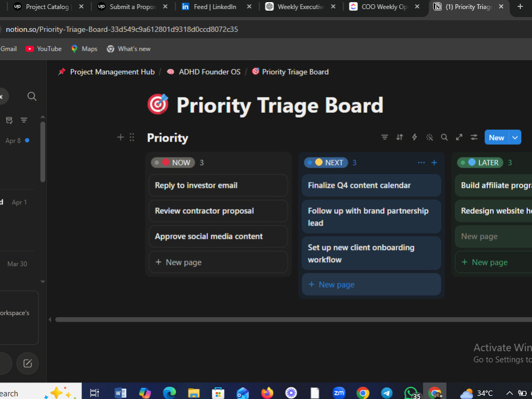532x399 pixels.
Task: Switch to the Project Catalog browser tab
Action: (x=47, y=7)
